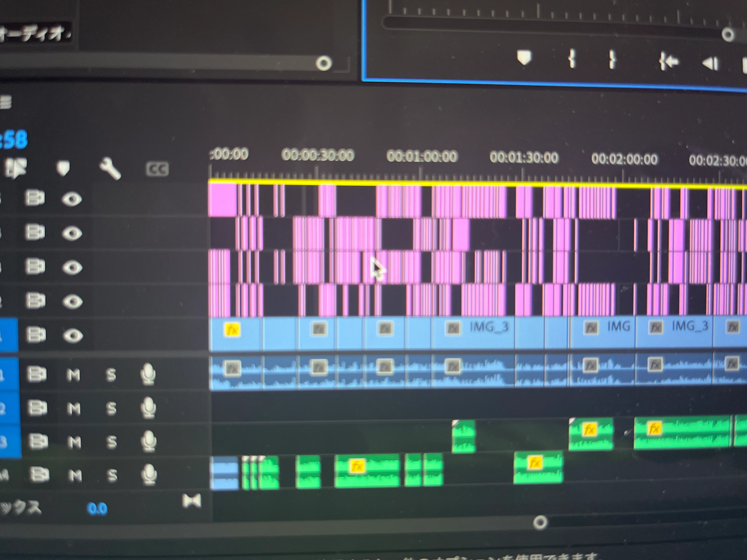Hide the topmost video track output

click(72, 199)
